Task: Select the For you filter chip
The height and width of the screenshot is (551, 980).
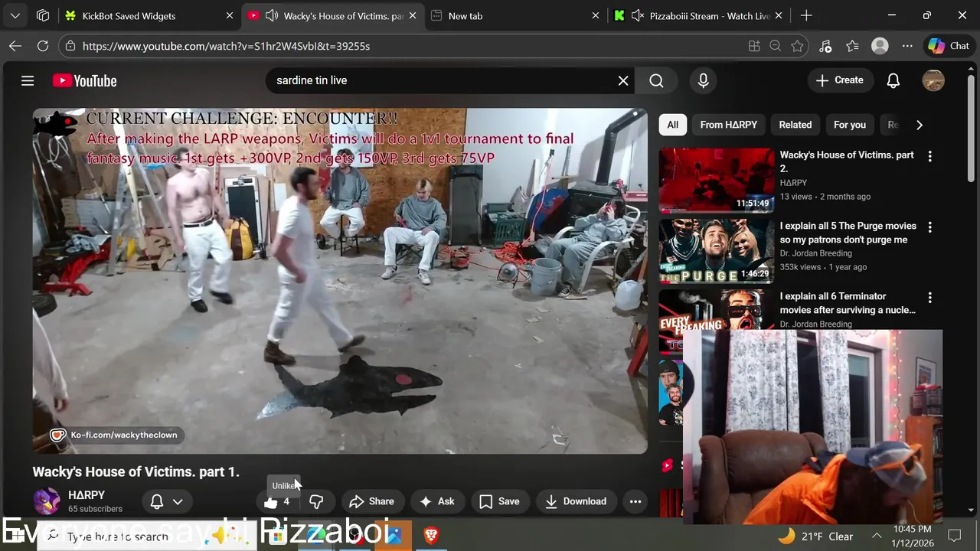Action: point(849,125)
